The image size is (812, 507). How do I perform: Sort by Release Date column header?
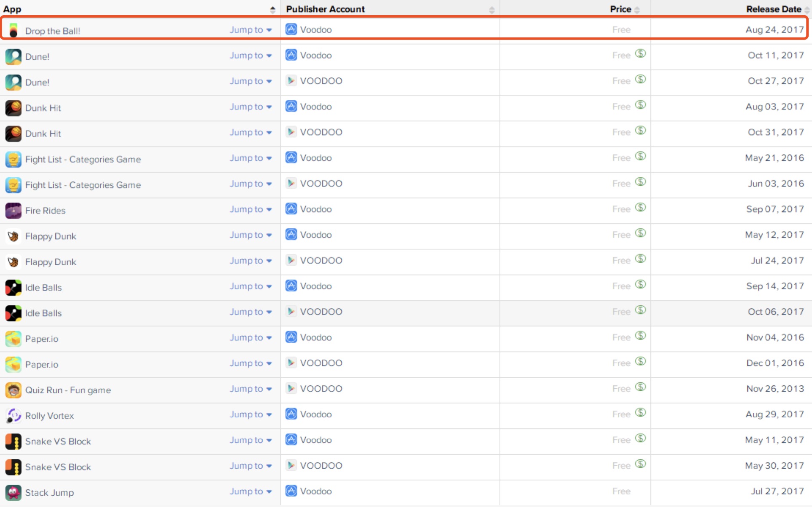[773, 9]
